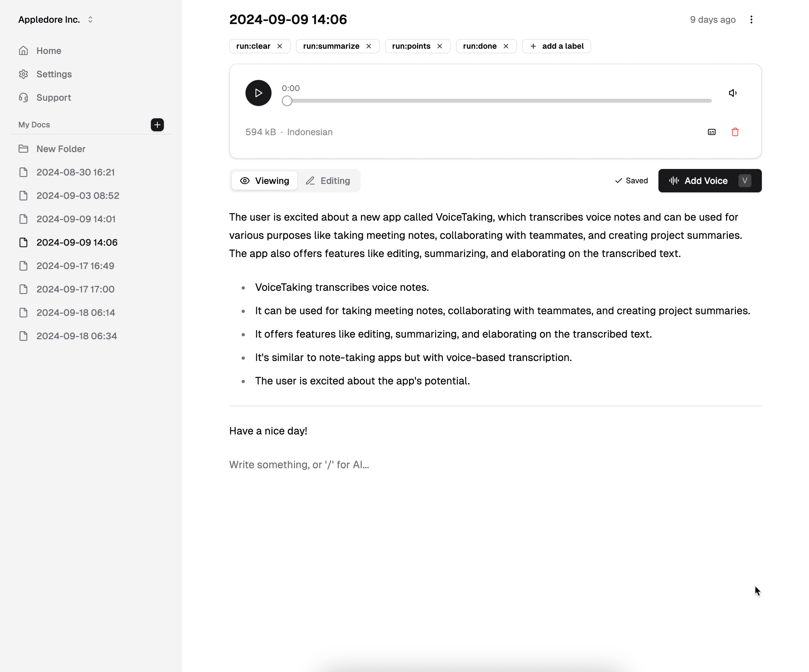
Task: Switch to Viewing mode
Action: [x=265, y=181]
